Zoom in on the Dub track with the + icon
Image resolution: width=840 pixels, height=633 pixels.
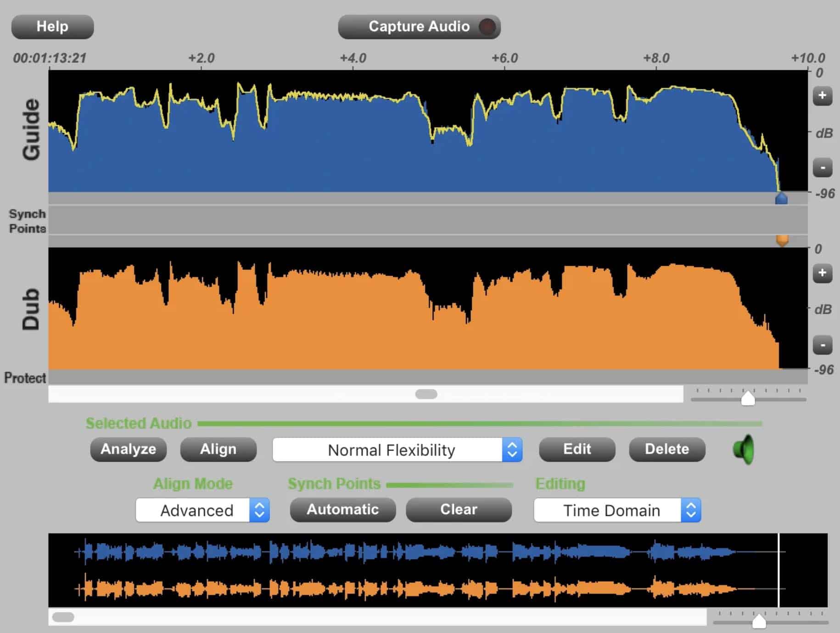point(823,272)
